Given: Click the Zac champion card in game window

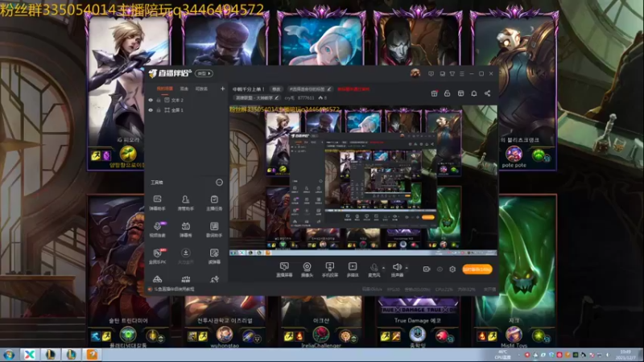Looking at the screenshot, I should pos(515,271).
